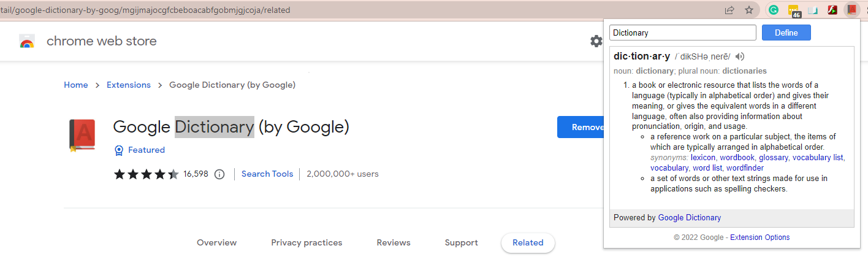Screen dimensions: 868x278
Task: Click the yellow extension icon with 46 badge
Action: tap(794, 10)
